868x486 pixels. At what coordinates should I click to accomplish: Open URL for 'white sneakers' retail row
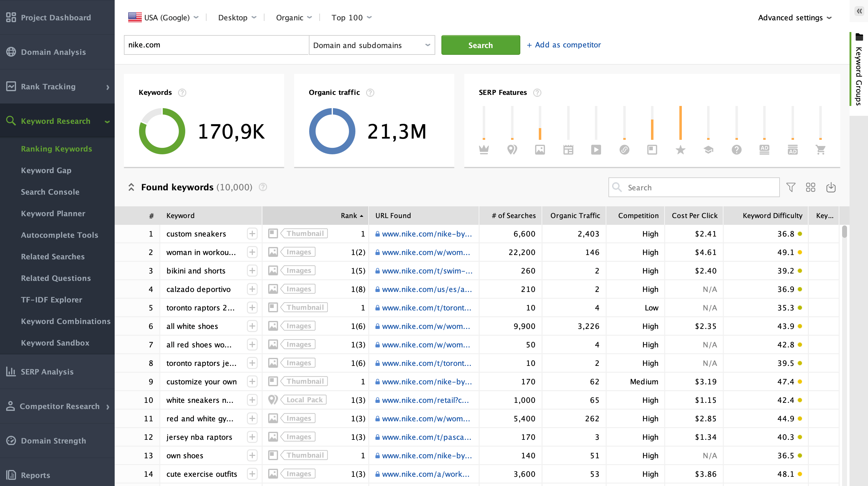click(425, 400)
